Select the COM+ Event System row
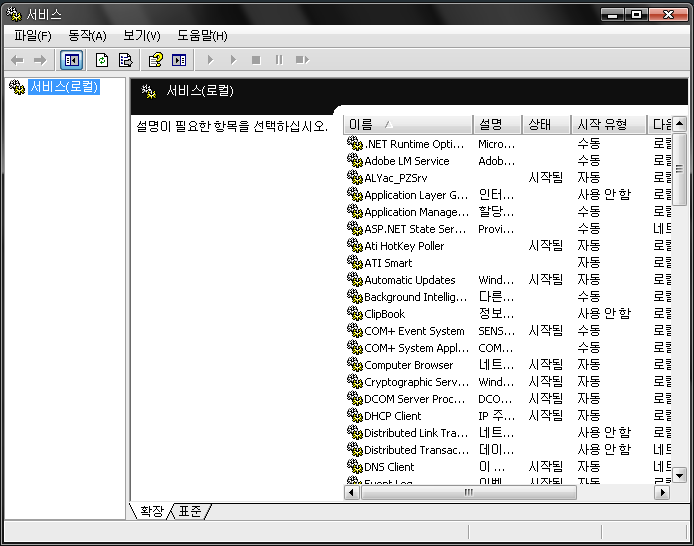The height and width of the screenshot is (546, 694). tap(508, 331)
